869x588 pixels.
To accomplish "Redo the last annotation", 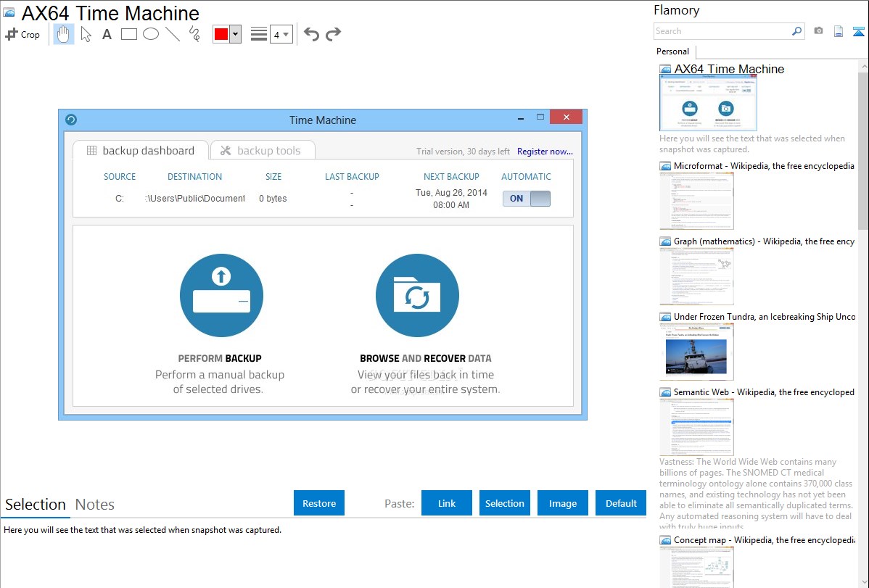I will point(333,34).
